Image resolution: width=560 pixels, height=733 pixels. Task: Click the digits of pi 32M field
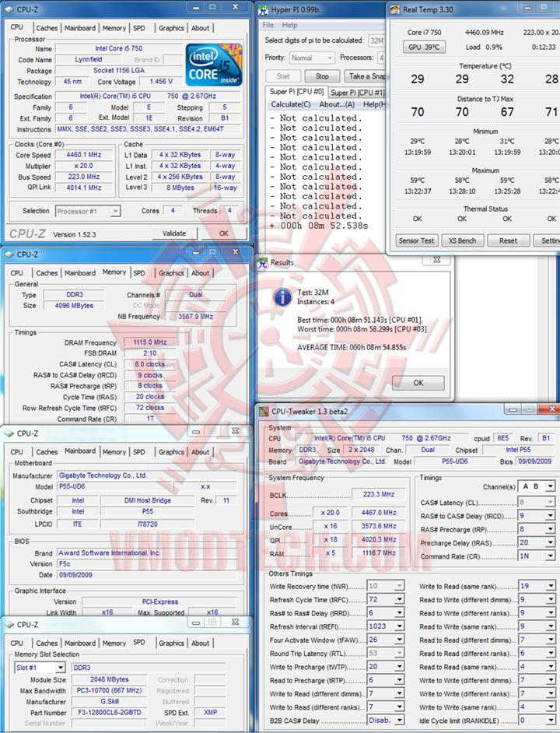click(376, 40)
